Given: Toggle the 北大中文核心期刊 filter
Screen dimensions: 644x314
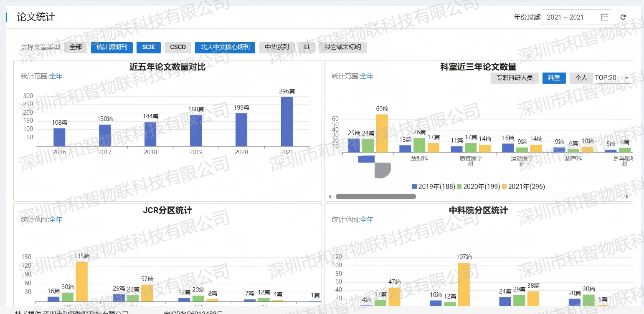Looking at the screenshot, I should pyautogui.click(x=225, y=48).
